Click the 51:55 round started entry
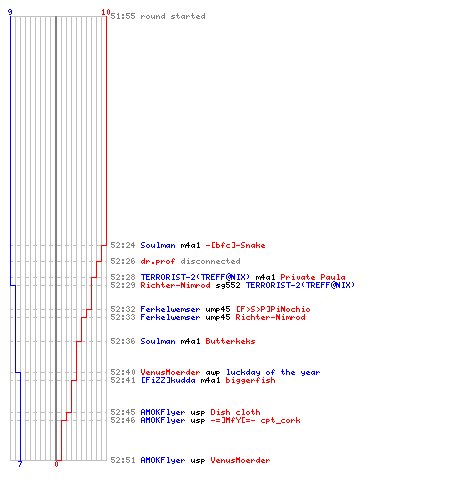 coord(158,16)
